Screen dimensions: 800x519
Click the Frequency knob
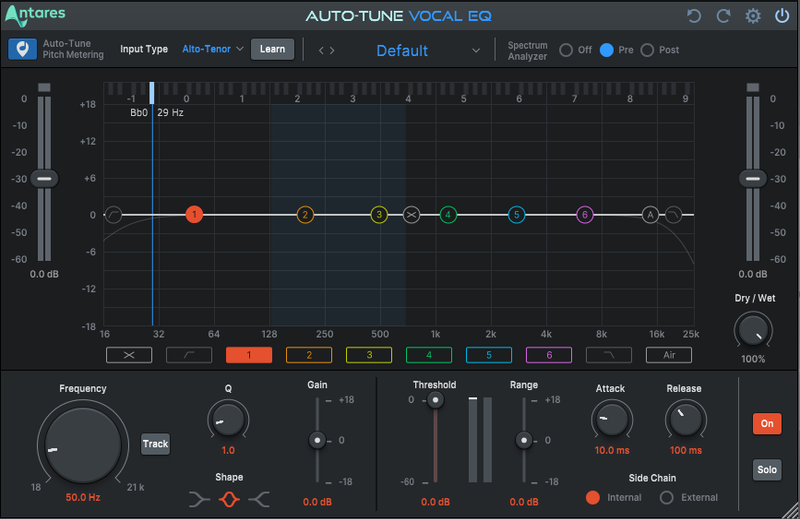(83, 444)
